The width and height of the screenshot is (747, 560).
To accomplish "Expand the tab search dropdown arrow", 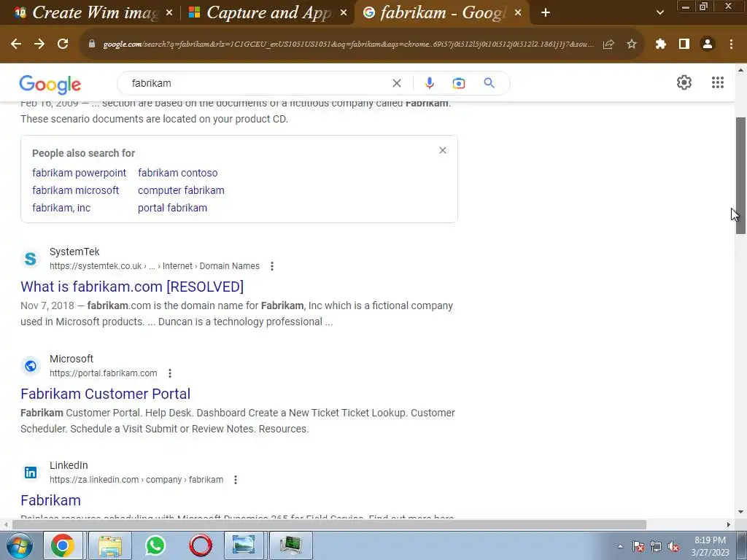I will pos(659,13).
